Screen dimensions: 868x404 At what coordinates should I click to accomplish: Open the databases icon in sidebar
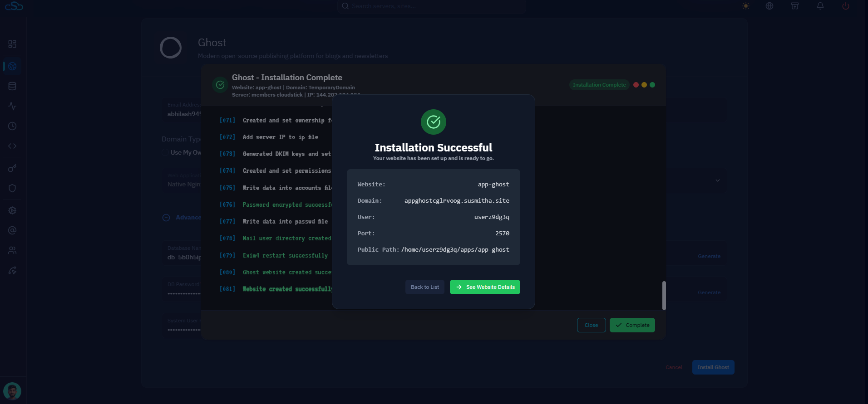click(x=12, y=86)
